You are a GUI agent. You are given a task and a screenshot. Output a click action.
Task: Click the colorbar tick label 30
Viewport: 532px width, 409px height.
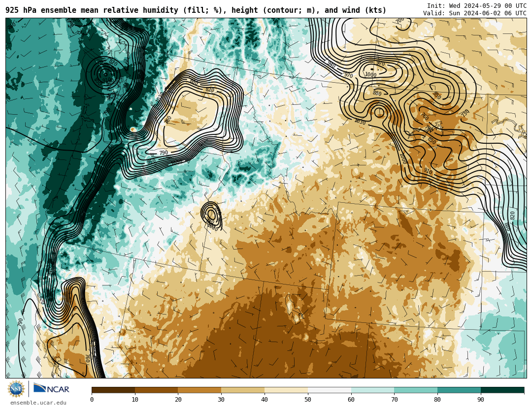[221, 400]
